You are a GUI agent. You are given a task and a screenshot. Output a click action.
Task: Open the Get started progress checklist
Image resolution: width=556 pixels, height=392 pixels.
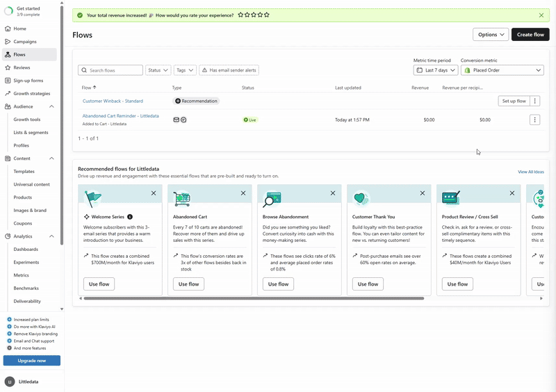(22, 11)
